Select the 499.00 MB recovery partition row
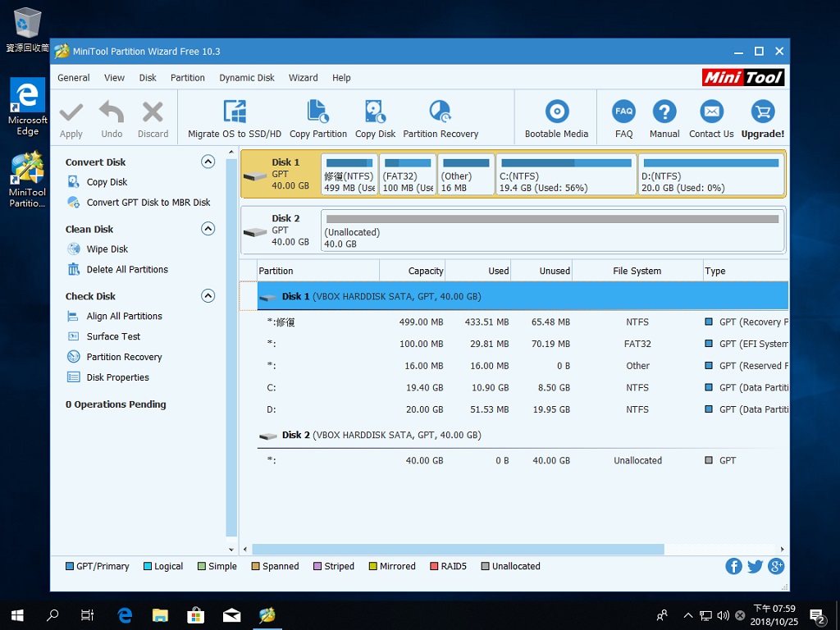 [523, 322]
